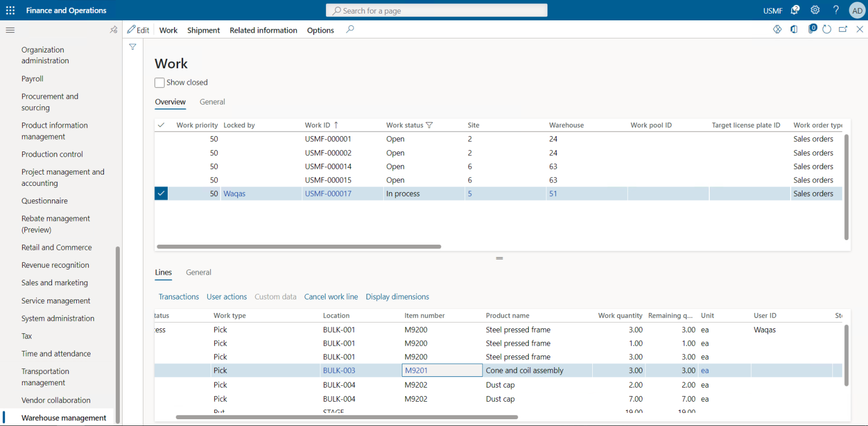Enable the Show closed checkbox

click(159, 82)
